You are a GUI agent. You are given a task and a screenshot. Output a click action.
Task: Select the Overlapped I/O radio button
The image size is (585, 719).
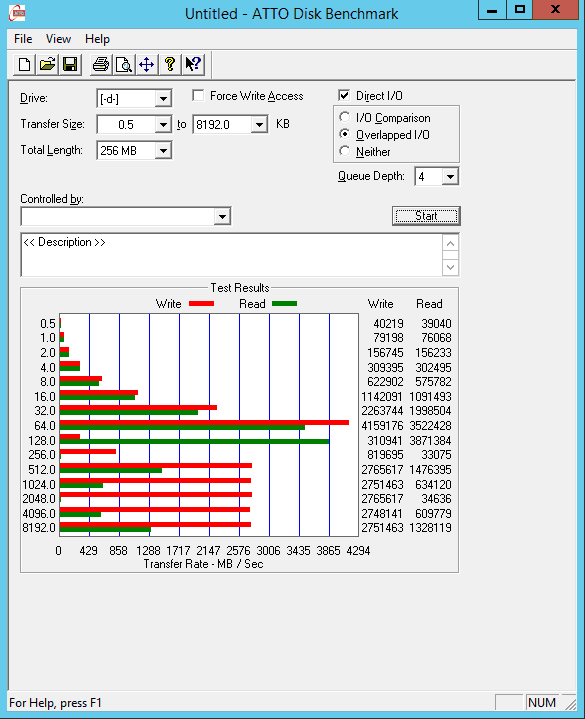click(344, 134)
